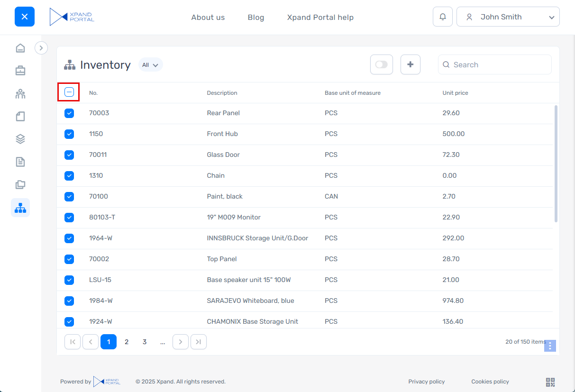Toggle the switch next to plus button
This screenshot has height=392, width=575.
coord(382,64)
